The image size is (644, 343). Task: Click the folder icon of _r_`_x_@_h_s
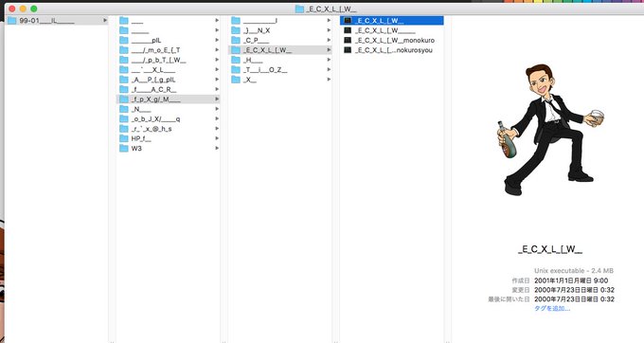pyautogui.click(x=124, y=129)
